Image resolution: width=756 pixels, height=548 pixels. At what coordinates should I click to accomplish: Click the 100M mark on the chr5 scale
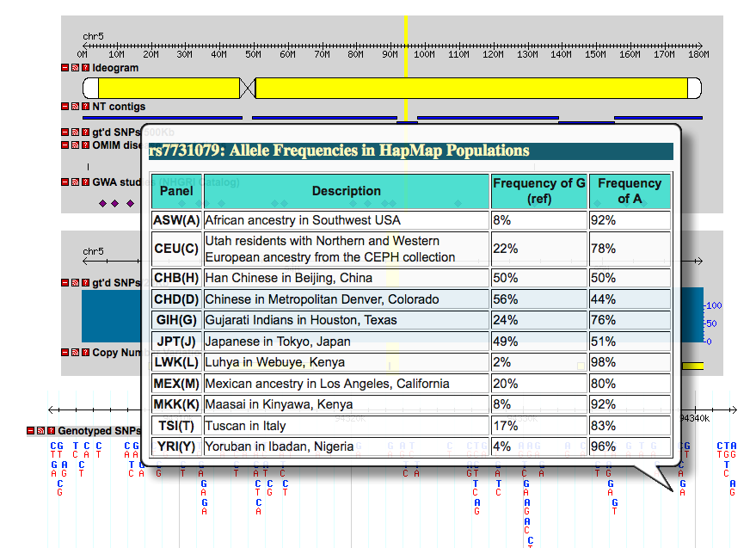click(424, 54)
